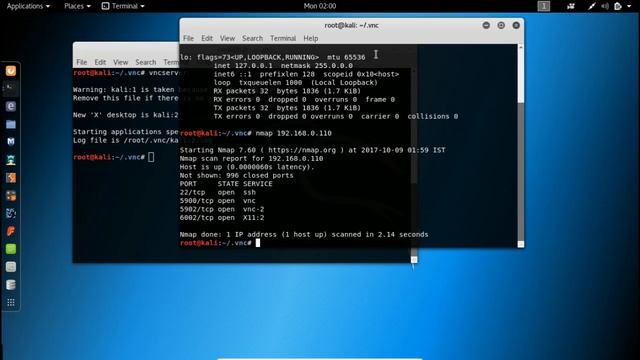Launch Maltego blue-white icon in dock
The width and height of the screenshot is (640, 360).
pos(11,213)
